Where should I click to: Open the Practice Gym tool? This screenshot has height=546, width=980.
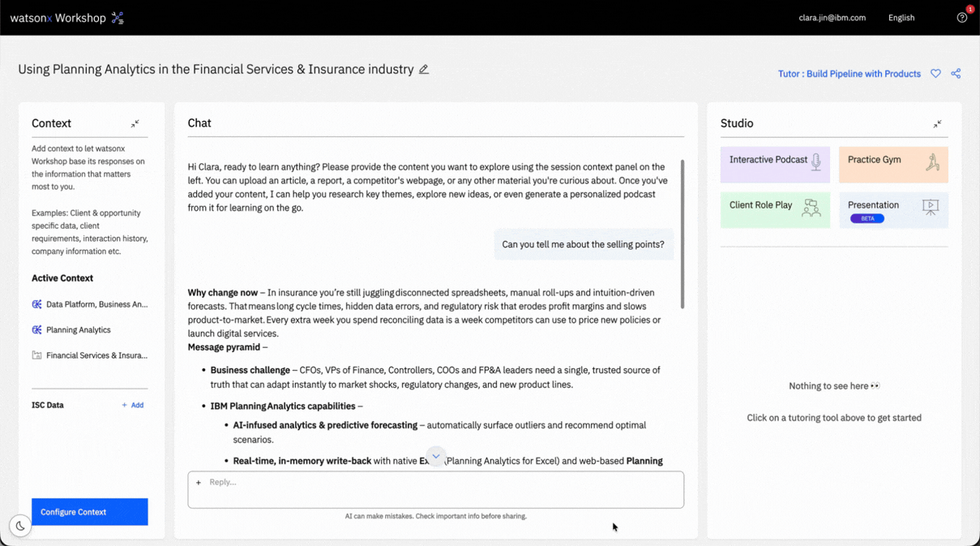[x=893, y=165]
